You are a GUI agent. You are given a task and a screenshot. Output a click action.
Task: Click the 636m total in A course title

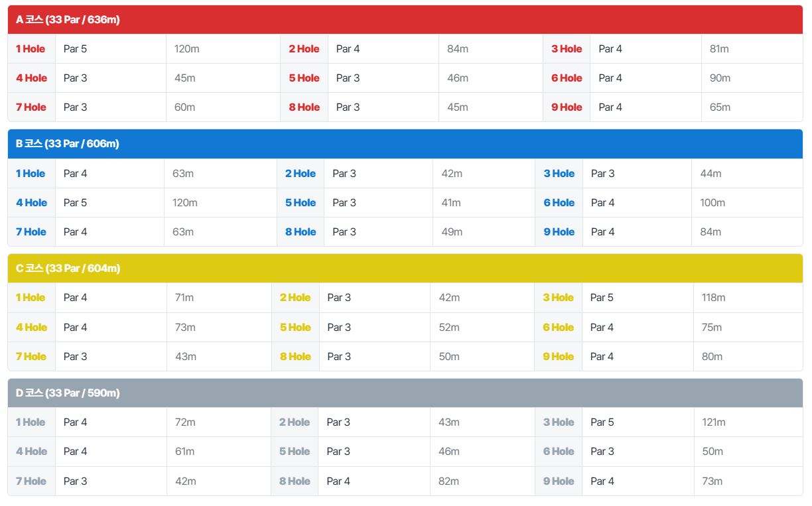[103, 19]
